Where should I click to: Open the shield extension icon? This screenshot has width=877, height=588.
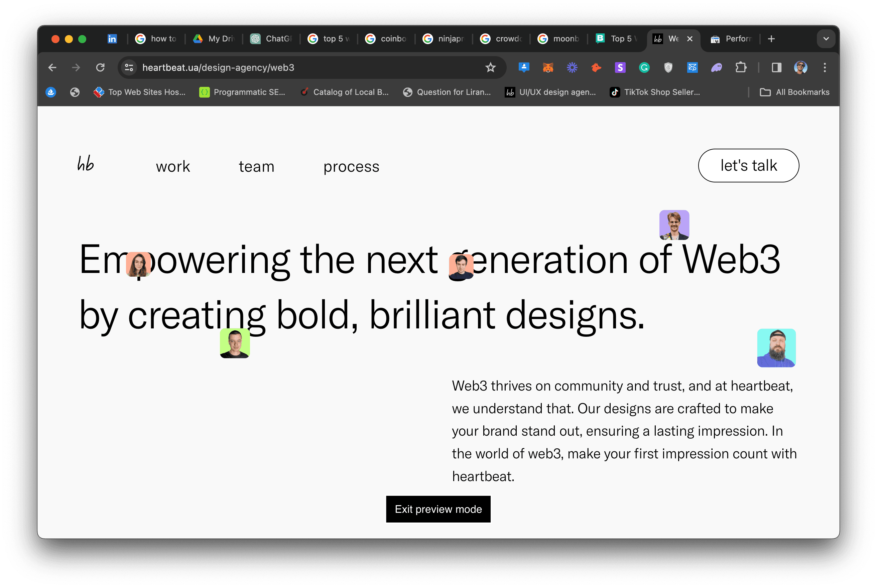(668, 67)
